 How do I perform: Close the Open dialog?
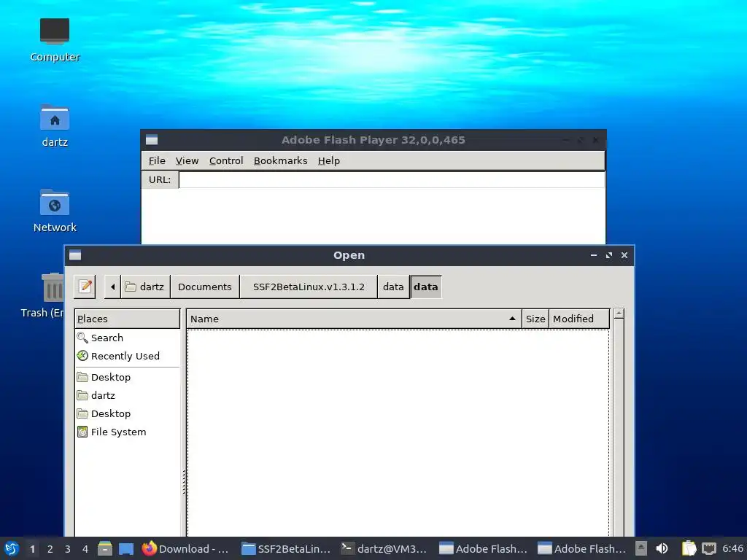624,255
